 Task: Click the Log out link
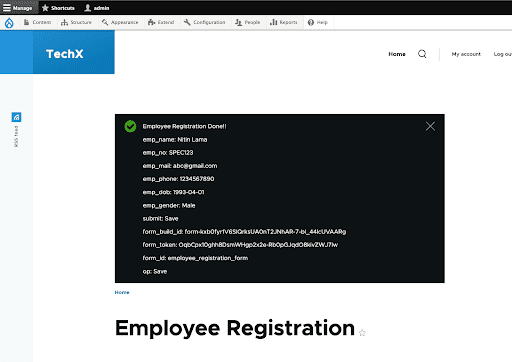(x=503, y=54)
